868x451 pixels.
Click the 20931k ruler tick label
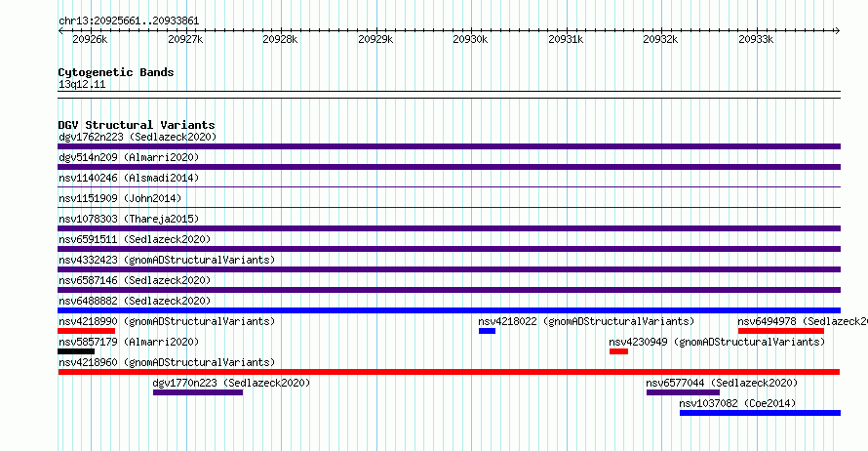point(566,39)
